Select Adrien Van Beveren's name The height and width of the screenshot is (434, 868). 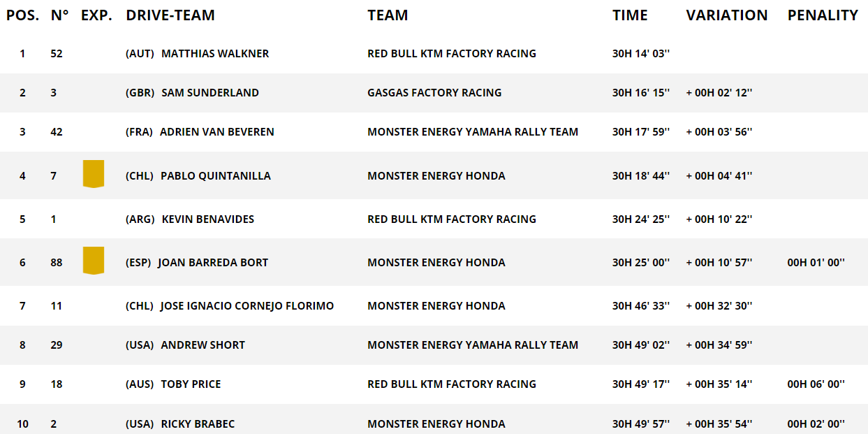click(x=216, y=132)
